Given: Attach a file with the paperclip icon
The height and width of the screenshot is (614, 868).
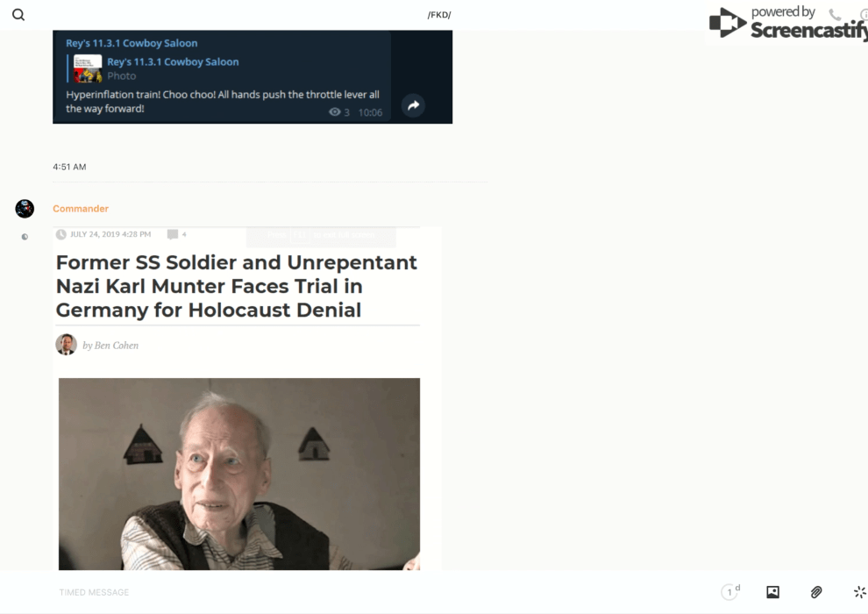Looking at the screenshot, I should coord(816,592).
